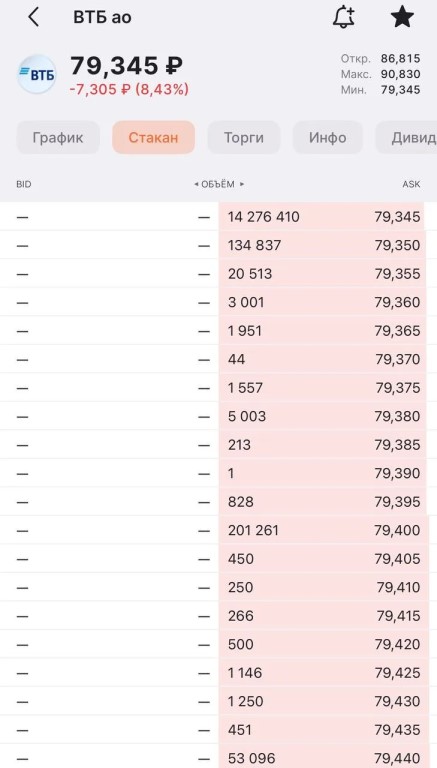Tap the ASK column header
437x768 pixels.
click(x=412, y=185)
